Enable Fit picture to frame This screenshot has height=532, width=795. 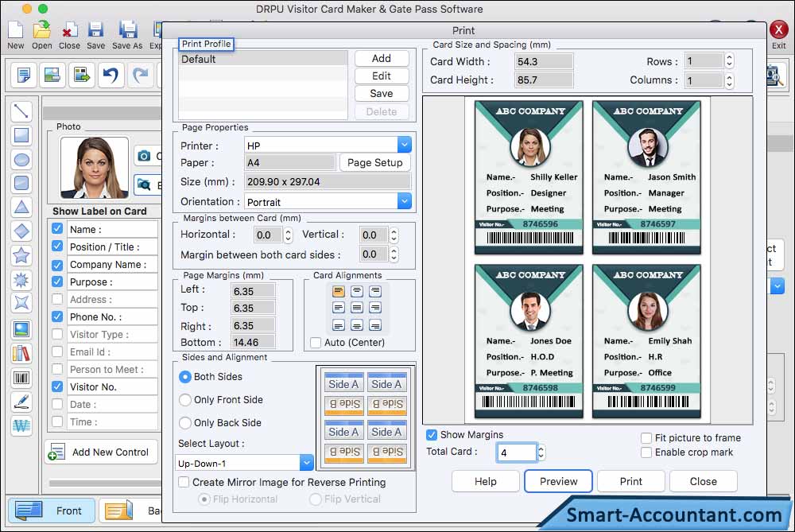coord(646,437)
